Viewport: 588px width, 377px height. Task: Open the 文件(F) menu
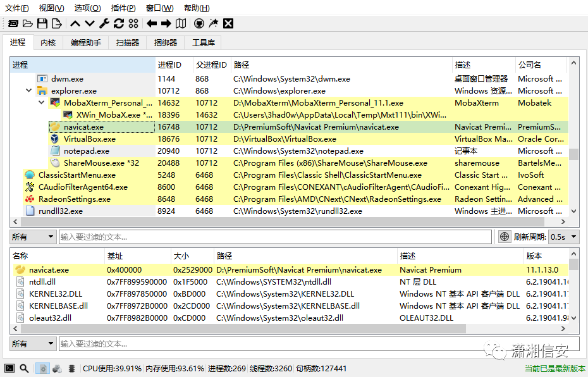click(x=17, y=8)
